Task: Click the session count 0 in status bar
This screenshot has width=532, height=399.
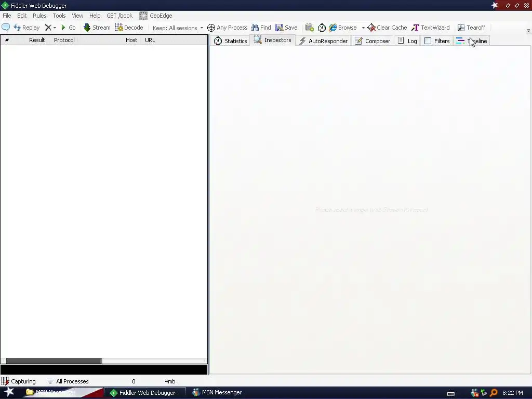Action: pos(134,381)
